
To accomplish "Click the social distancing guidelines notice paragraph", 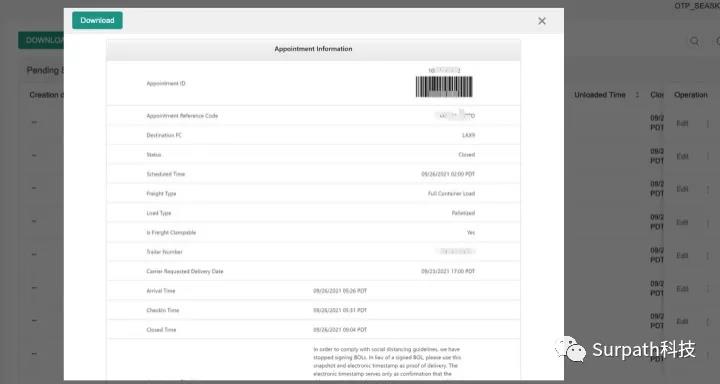I will tap(387, 362).
